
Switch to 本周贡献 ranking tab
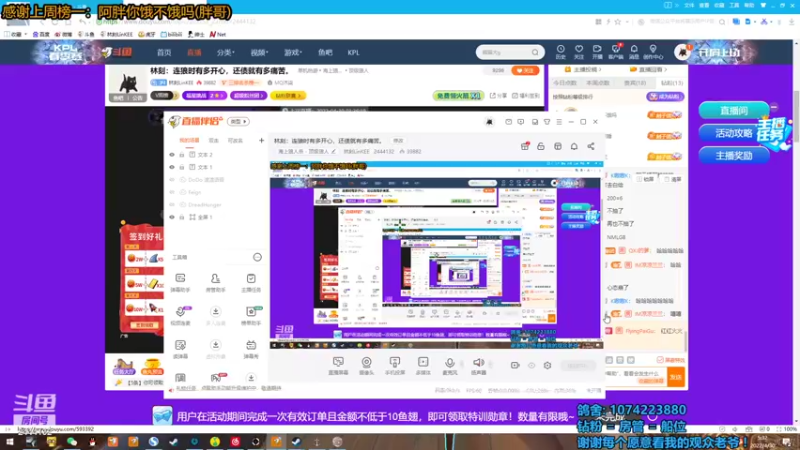pyautogui.click(x=598, y=83)
